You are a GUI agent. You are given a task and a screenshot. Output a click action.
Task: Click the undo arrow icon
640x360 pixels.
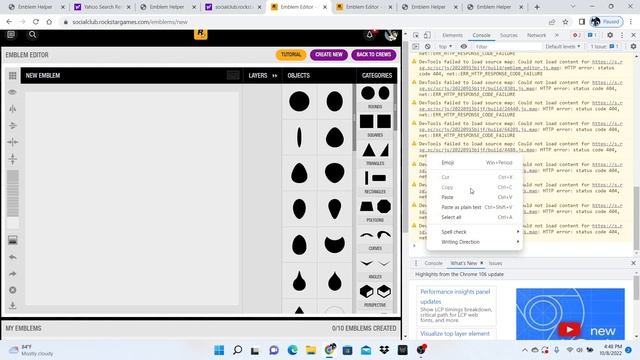pyautogui.click(x=13, y=257)
